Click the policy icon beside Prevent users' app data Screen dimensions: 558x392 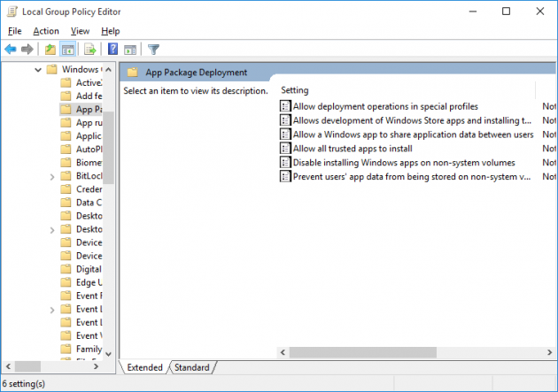(x=285, y=176)
